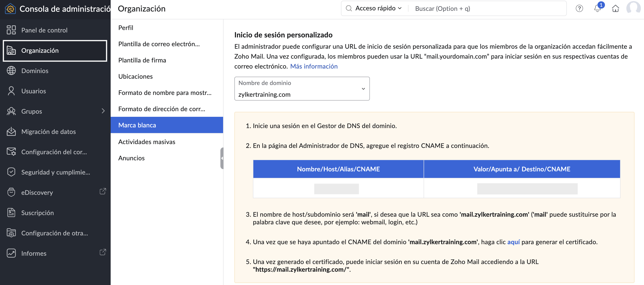Screen dimensions: 644x285
Task: Select Anuncios item
Action: (167, 158)
